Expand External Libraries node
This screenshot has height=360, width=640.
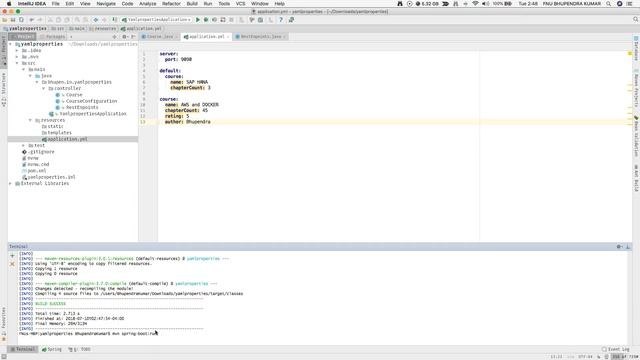coord(11,184)
